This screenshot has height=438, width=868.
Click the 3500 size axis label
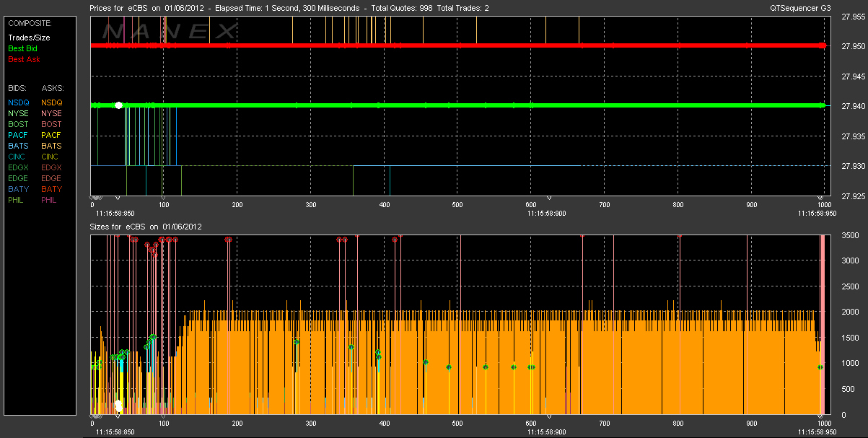tap(850, 235)
